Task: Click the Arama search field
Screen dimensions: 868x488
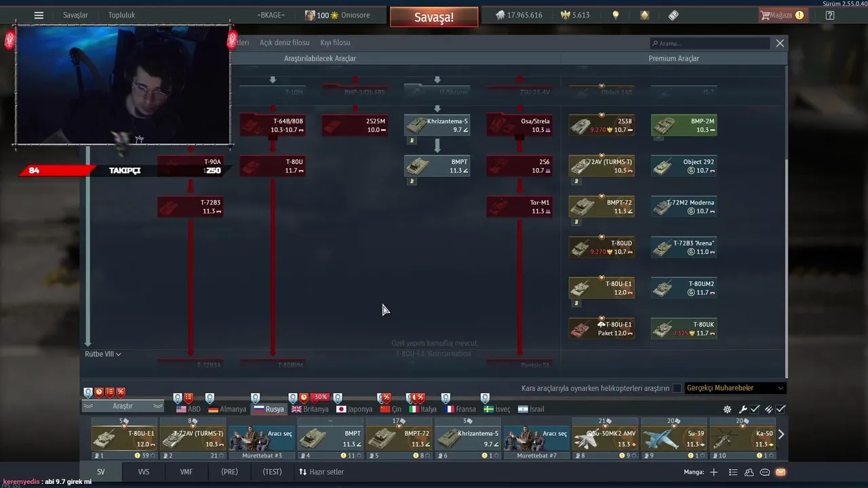Action: coord(709,43)
